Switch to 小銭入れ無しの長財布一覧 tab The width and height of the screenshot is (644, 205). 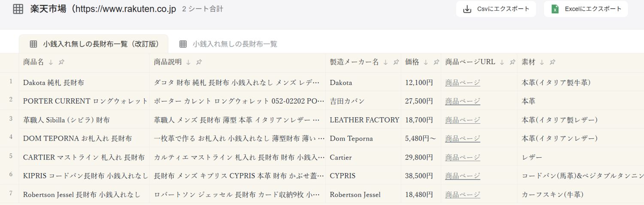coord(228,44)
